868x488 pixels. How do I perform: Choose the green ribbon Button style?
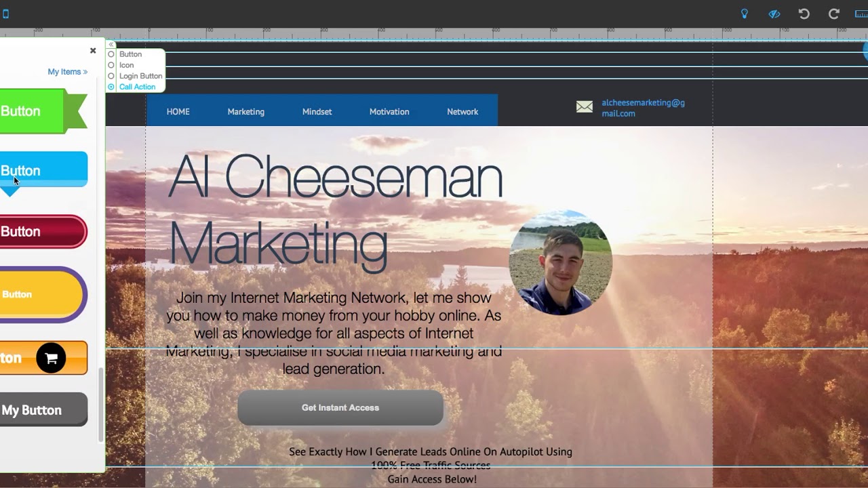43,111
